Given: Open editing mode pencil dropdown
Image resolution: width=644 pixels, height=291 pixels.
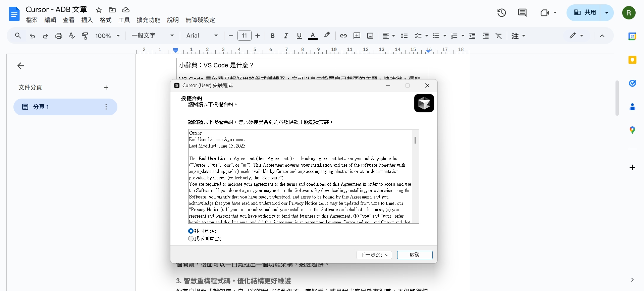Looking at the screenshot, I should point(577,36).
